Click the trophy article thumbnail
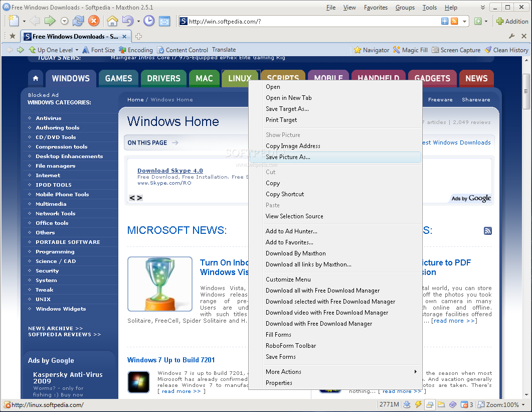 tap(160, 284)
